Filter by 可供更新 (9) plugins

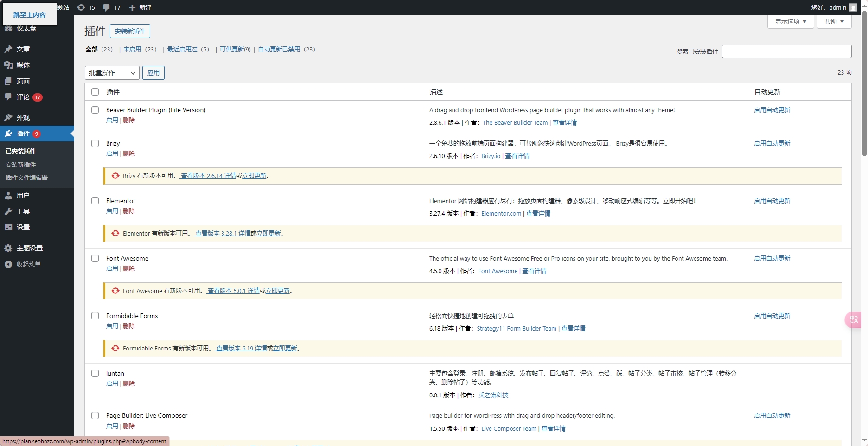(x=235, y=49)
